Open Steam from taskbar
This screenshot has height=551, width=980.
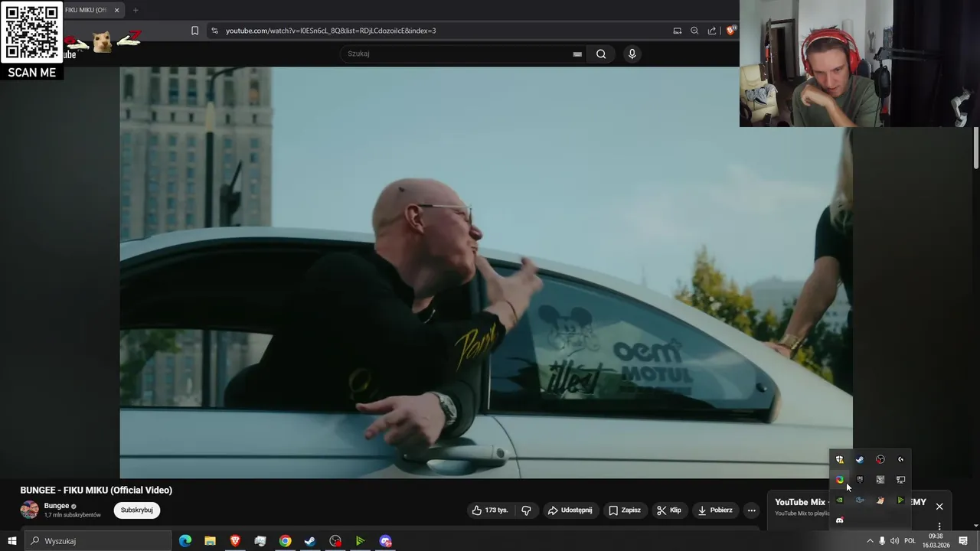[x=310, y=541]
